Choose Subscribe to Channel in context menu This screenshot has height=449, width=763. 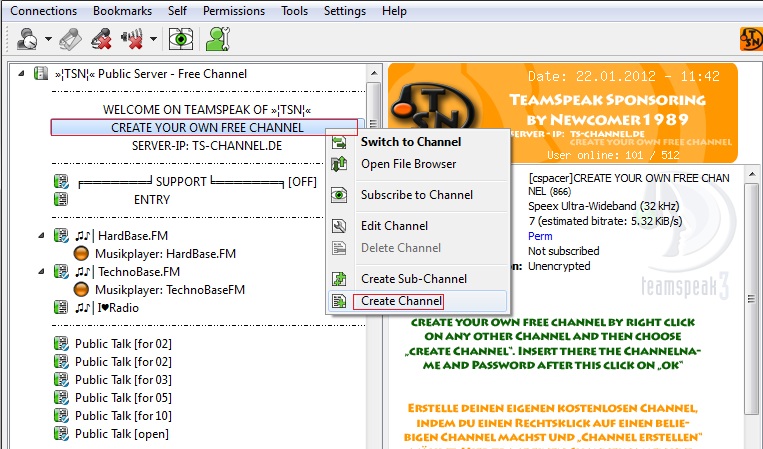[418, 195]
